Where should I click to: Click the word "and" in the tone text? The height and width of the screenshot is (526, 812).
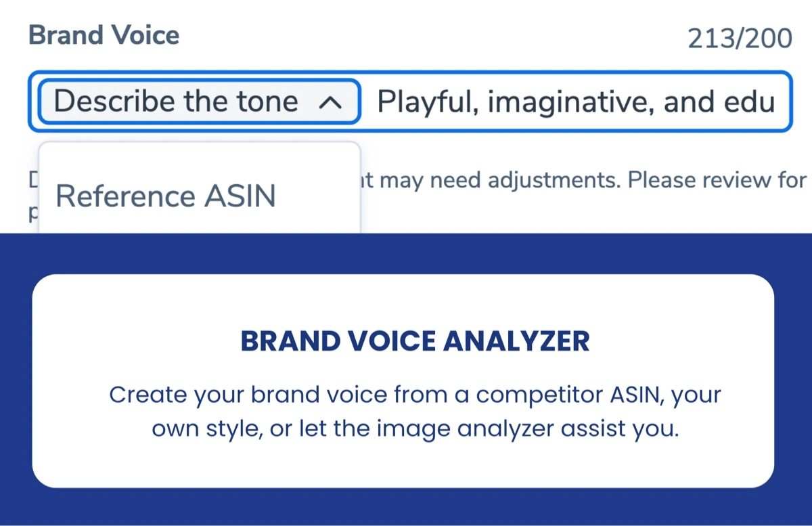tap(688, 102)
